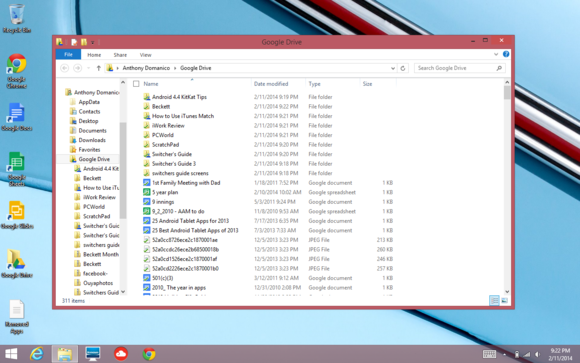This screenshot has width=580, height=363.
Task: Select the 9 innings document
Action: click(x=163, y=202)
